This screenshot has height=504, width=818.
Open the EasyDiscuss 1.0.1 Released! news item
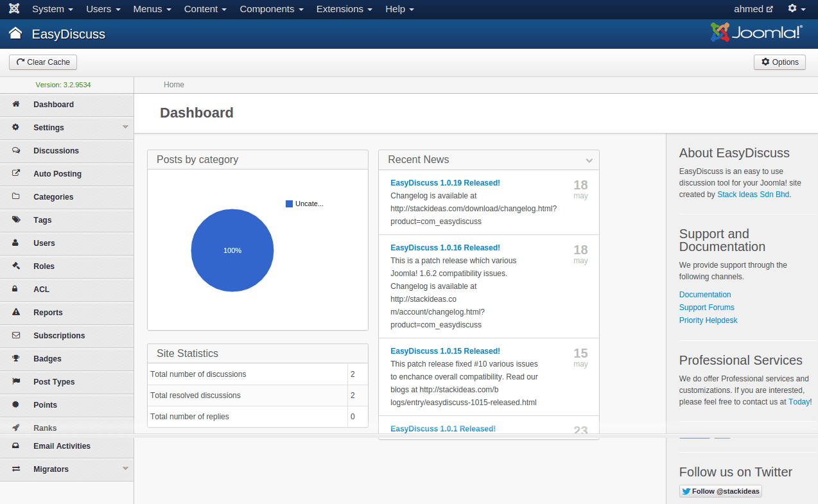pos(443,429)
